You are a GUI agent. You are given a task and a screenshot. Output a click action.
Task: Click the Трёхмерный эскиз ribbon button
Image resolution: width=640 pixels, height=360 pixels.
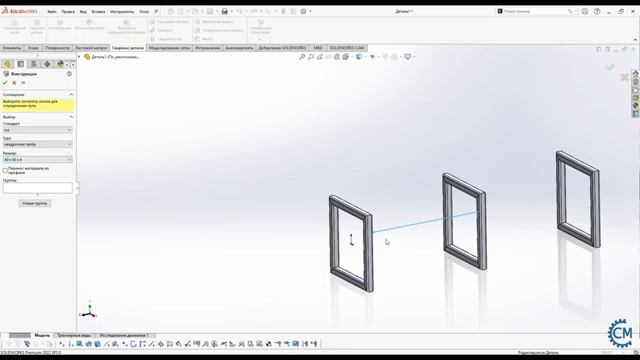(14, 27)
